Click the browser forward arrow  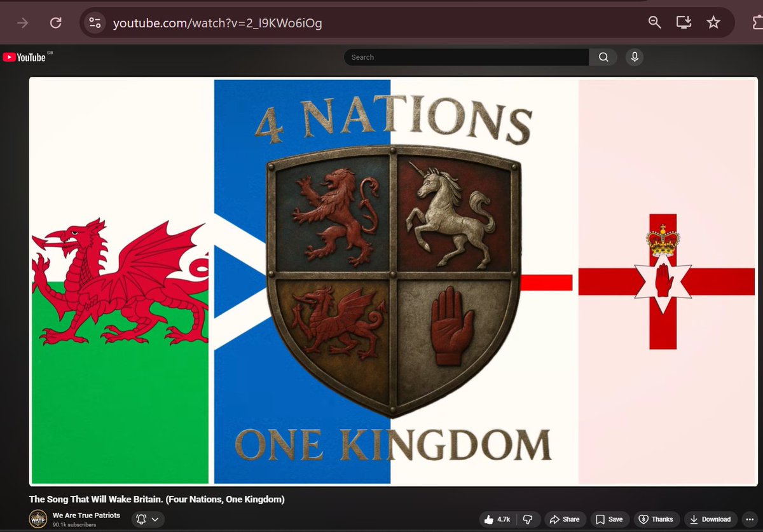pyautogui.click(x=22, y=23)
